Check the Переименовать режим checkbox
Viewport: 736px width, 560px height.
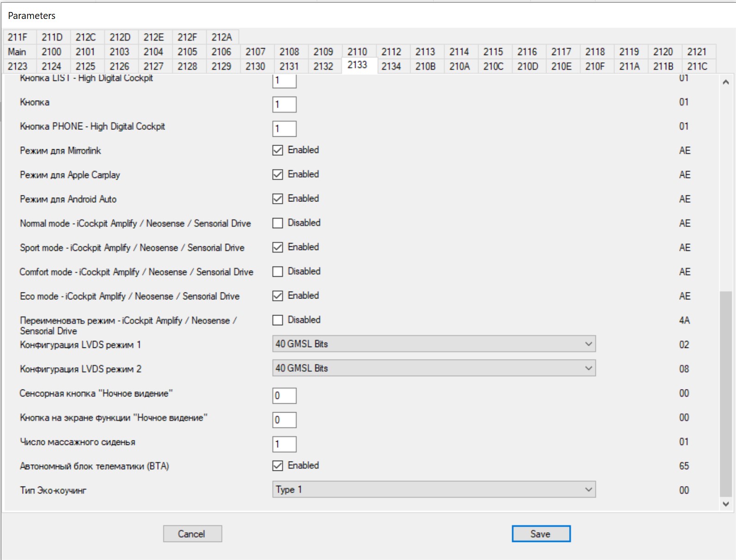click(x=277, y=320)
